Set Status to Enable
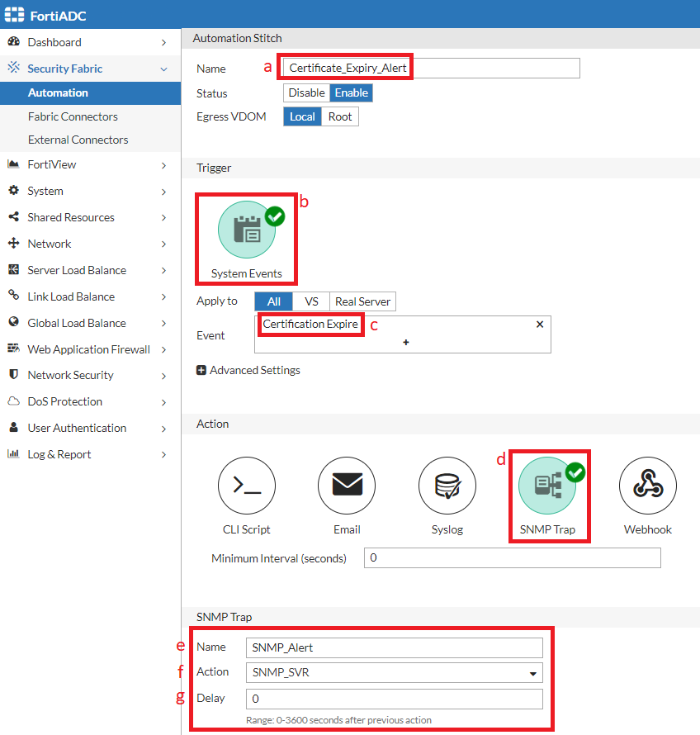The image size is (700, 735). pos(351,92)
